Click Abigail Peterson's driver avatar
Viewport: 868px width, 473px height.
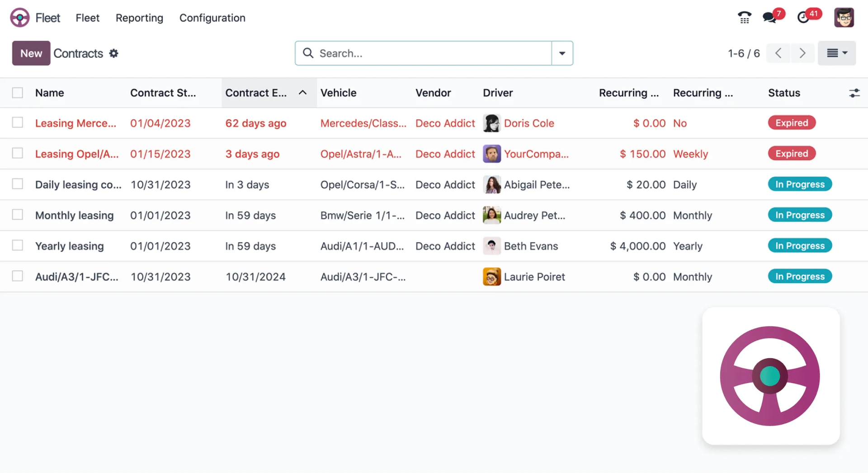coord(492,185)
